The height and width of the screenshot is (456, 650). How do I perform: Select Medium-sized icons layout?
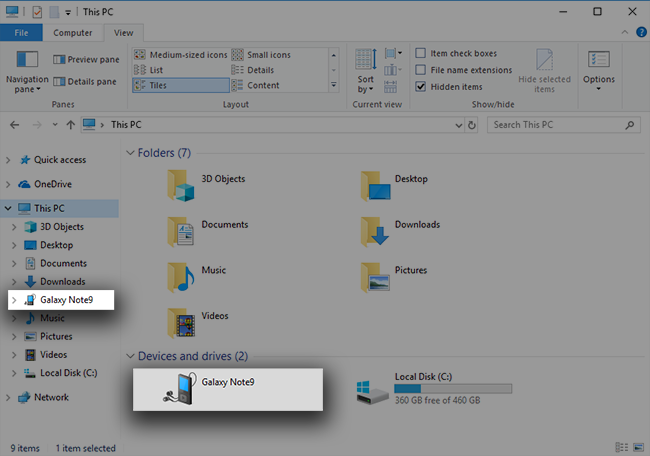point(181,55)
